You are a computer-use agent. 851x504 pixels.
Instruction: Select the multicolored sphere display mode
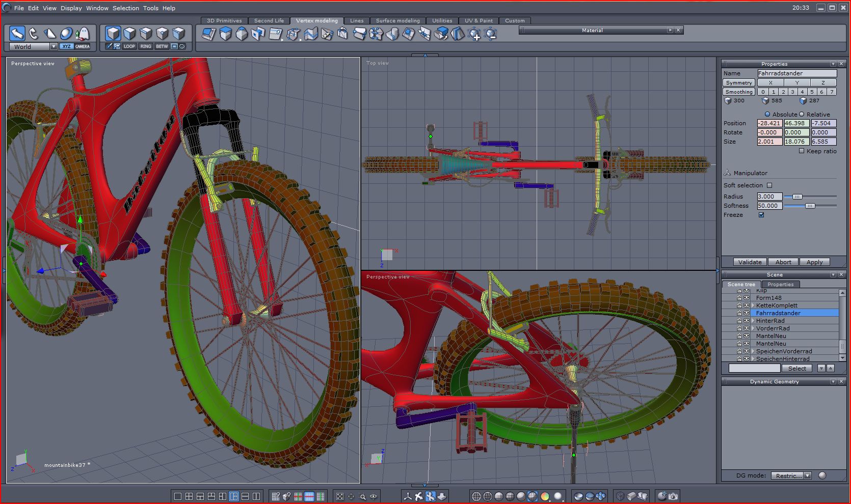tap(545, 496)
